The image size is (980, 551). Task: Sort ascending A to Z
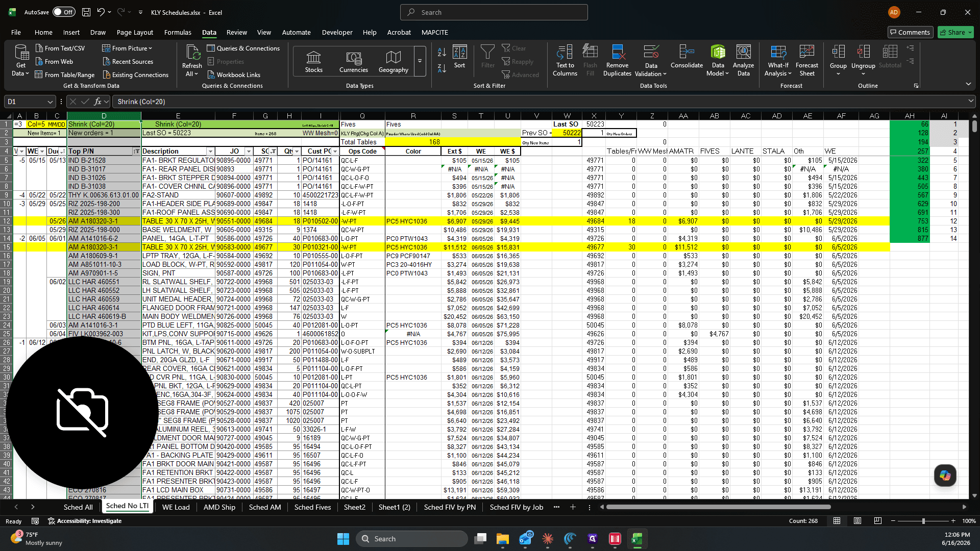pyautogui.click(x=442, y=52)
